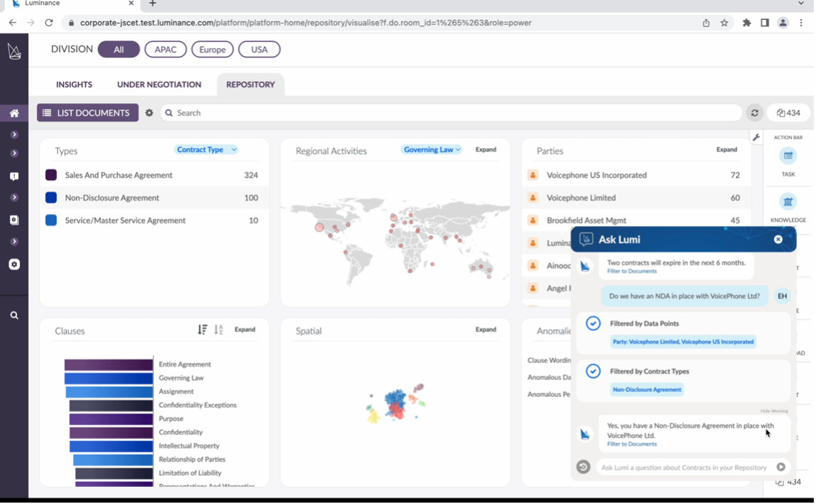Click the Entire Agreement clause bar
The image size is (816, 504).
(x=108, y=364)
